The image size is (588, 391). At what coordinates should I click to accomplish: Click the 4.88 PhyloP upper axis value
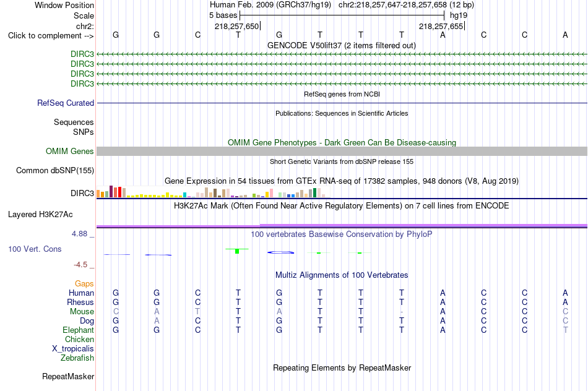[79, 234]
